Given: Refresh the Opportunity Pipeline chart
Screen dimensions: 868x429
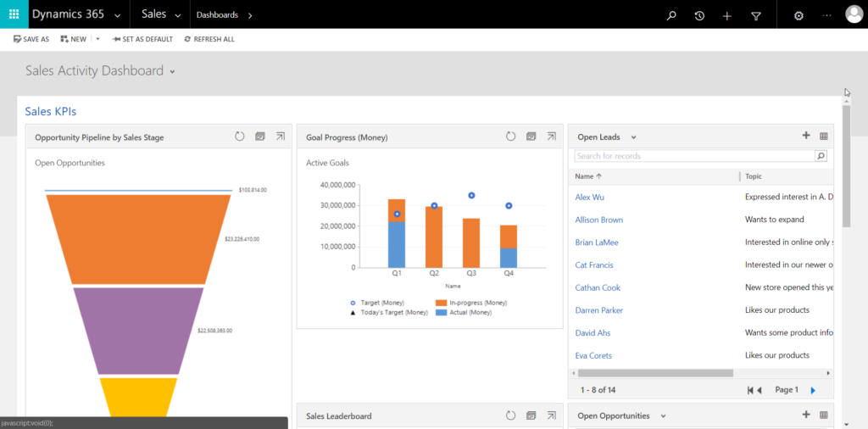Looking at the screenshot, I should pyautogui.click(x=239, y=136).
